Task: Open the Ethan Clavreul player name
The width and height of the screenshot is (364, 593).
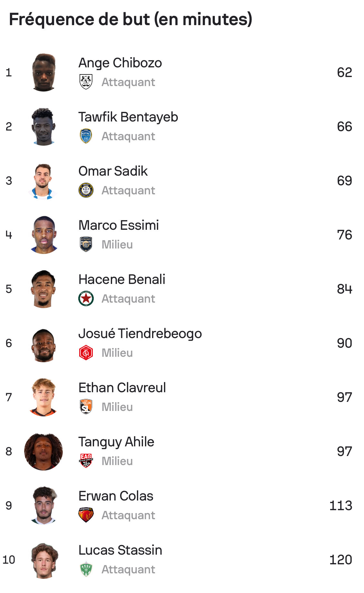Action: [x=122, y=388]
